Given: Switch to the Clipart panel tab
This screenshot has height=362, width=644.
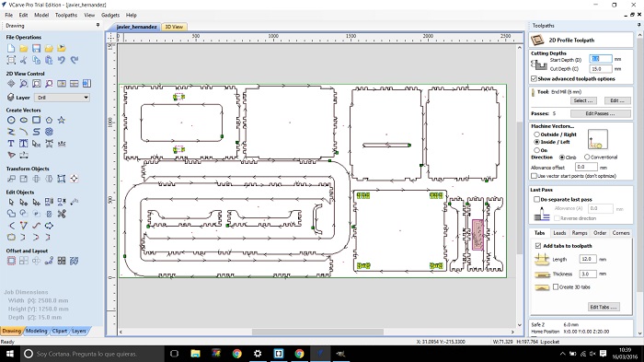Looking at the screenshot, I should pyautogui.click(x=60, y=331).
